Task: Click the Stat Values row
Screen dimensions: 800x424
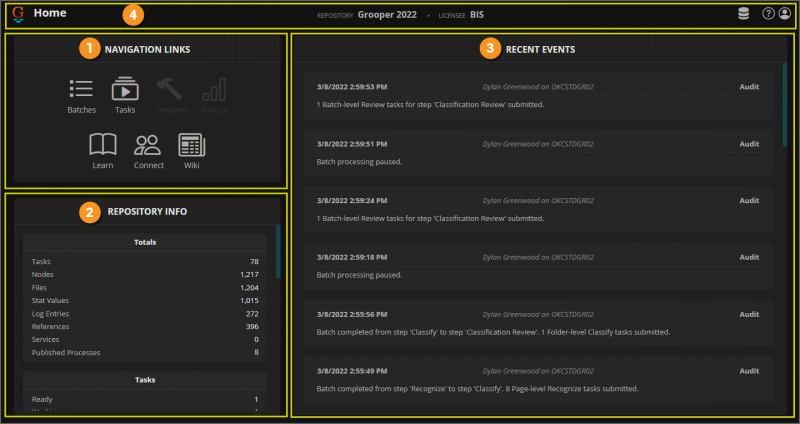Action: pyautogui.click(x=145, y=301)
